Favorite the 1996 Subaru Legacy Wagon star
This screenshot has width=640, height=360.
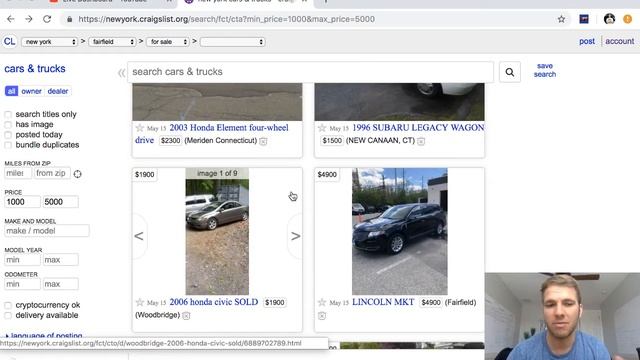pos(322,128)
